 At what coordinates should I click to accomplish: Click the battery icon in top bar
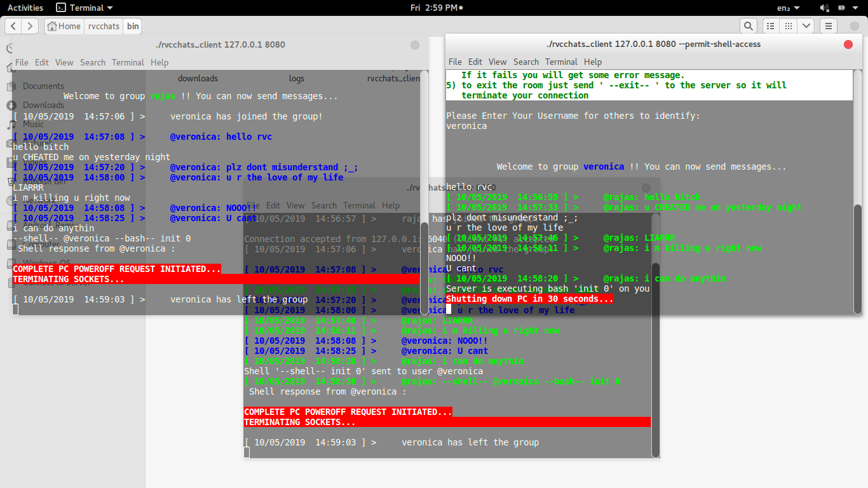click(841, 8)
